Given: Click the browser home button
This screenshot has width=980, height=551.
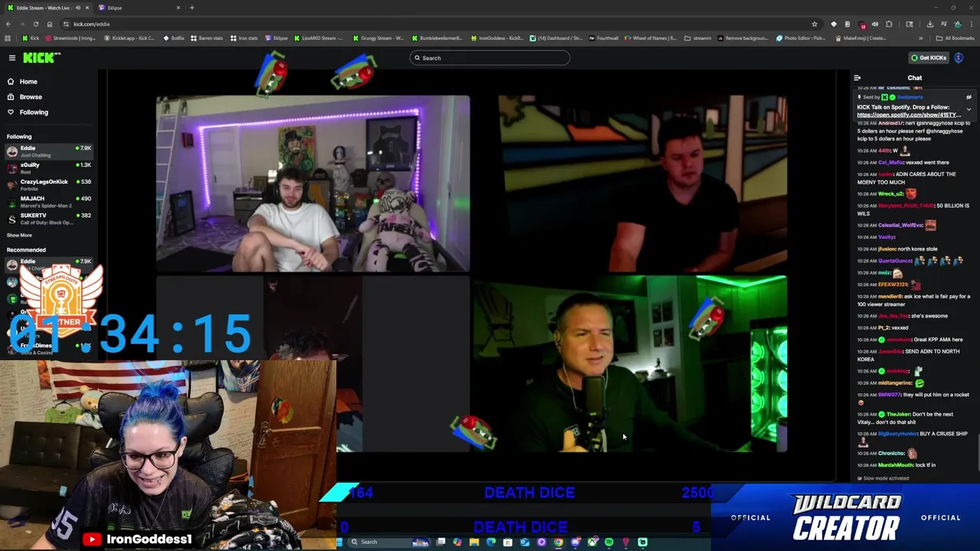Looking at the screenshot, I should (50, 24).
